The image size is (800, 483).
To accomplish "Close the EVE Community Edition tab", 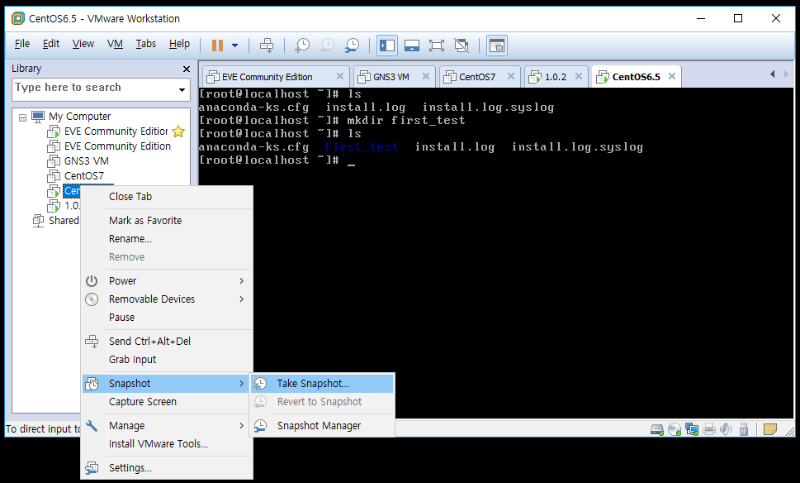I will coord(340,77).
